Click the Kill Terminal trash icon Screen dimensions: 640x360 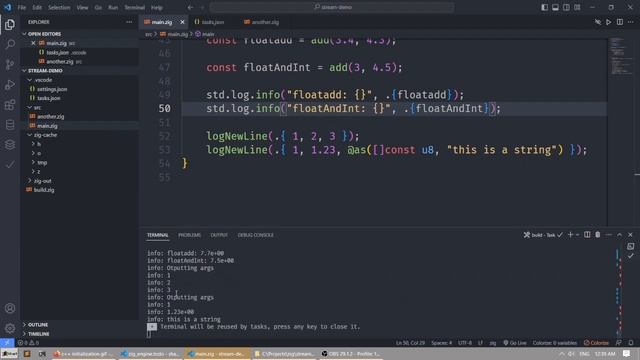coord(598,235)
